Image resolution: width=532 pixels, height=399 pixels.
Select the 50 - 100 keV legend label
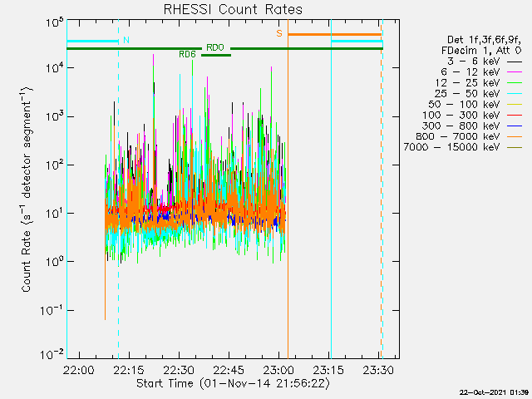[464, 104]
